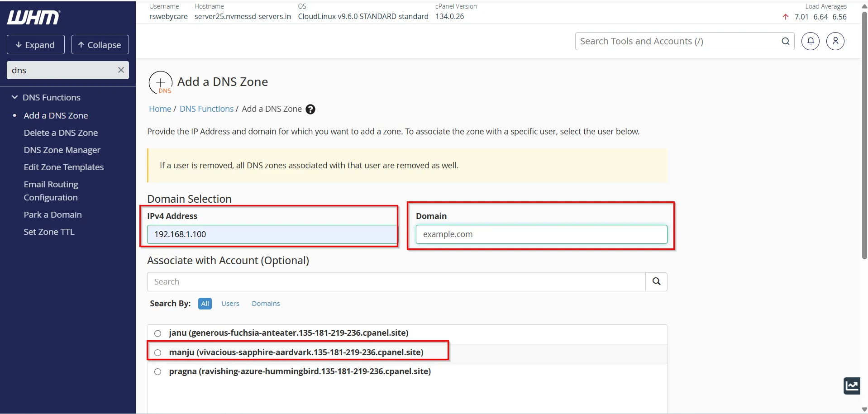Click Associate with Account (Optional) heading
Viewport: 868px width, 414px height.
[228, 261]
